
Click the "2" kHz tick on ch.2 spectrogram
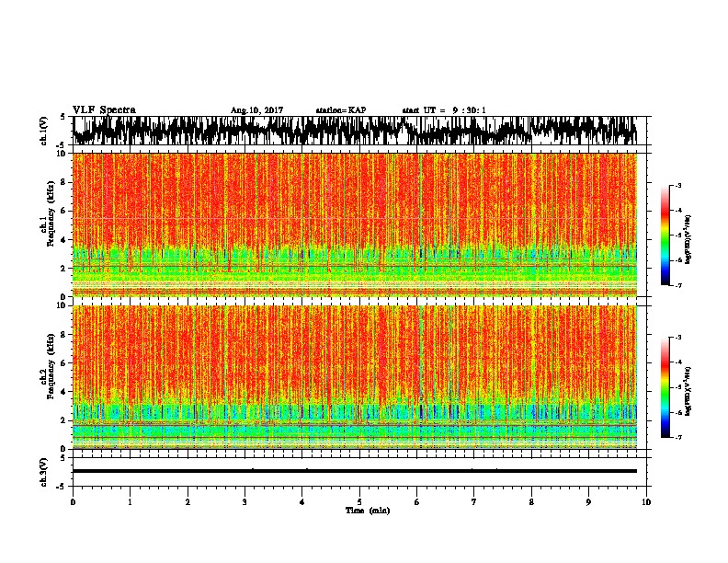pos(63,420)
